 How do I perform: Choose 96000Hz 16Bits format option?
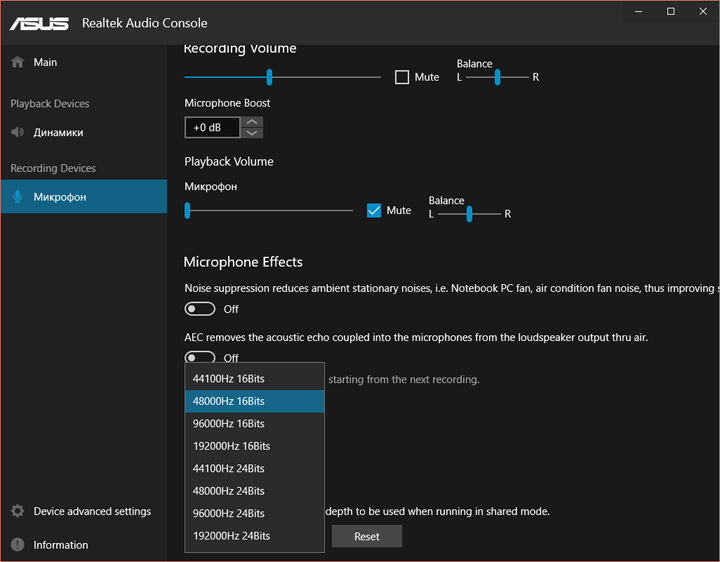tap(229, 424)
